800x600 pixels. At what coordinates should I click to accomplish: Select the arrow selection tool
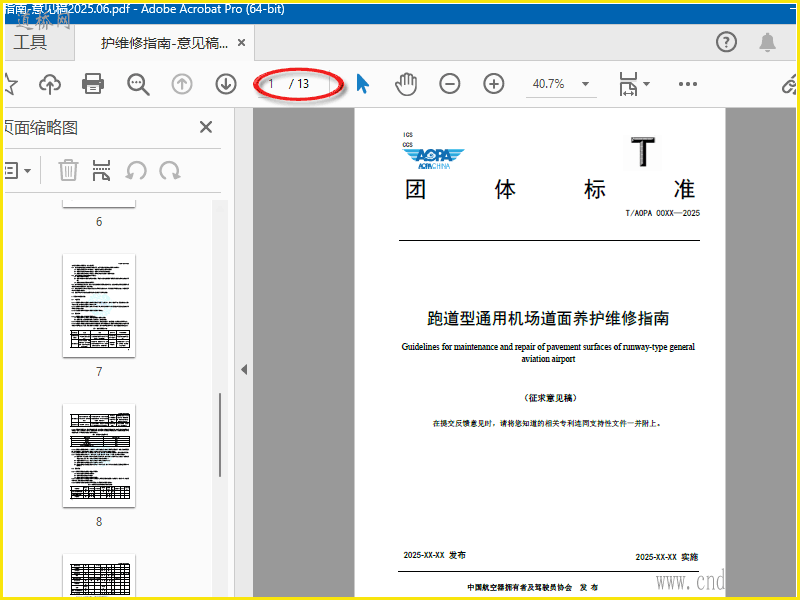362,84
